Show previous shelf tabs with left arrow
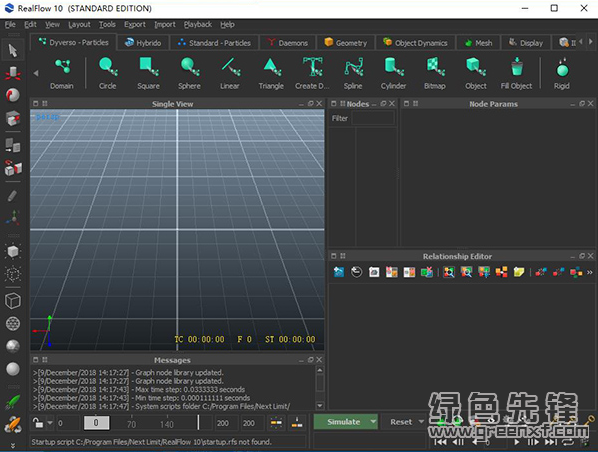 [x=581, y=42]
